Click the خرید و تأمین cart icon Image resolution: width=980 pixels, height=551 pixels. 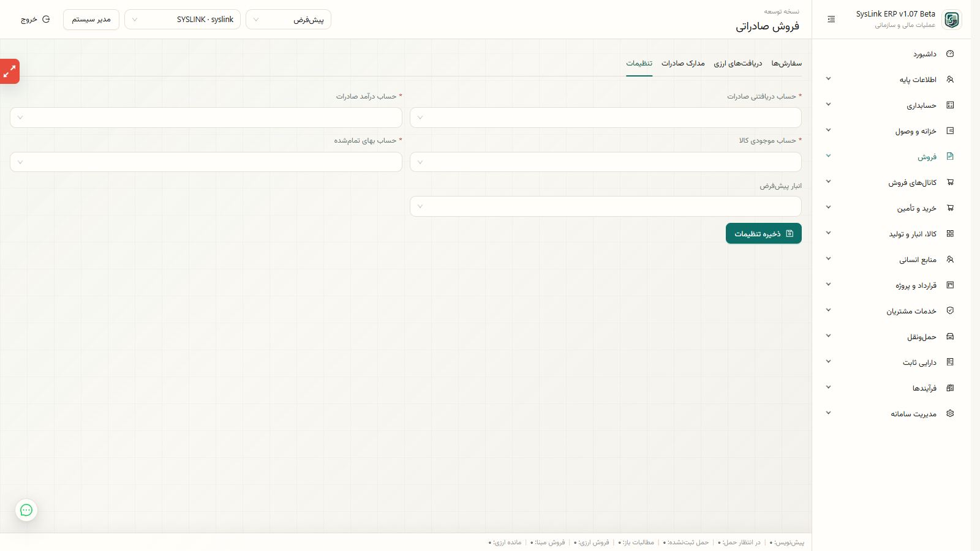click(x=950, y=208)
